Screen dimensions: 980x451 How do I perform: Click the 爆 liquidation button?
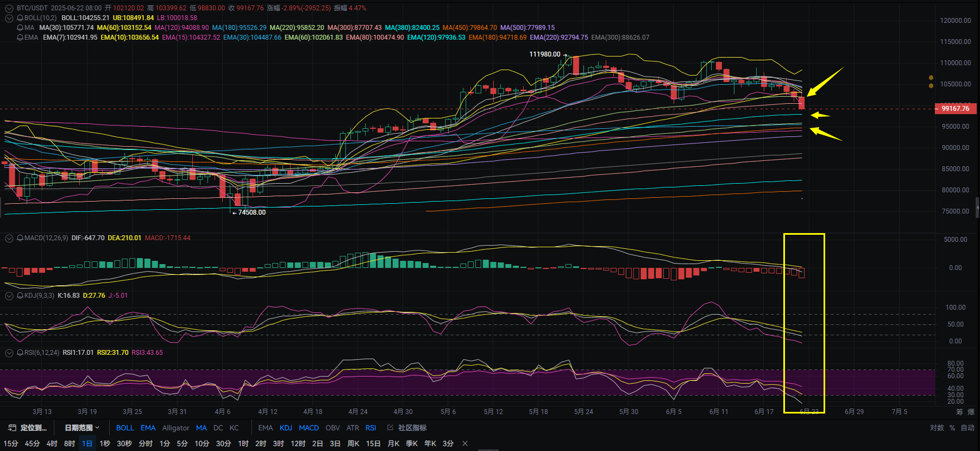click(971, 412)
